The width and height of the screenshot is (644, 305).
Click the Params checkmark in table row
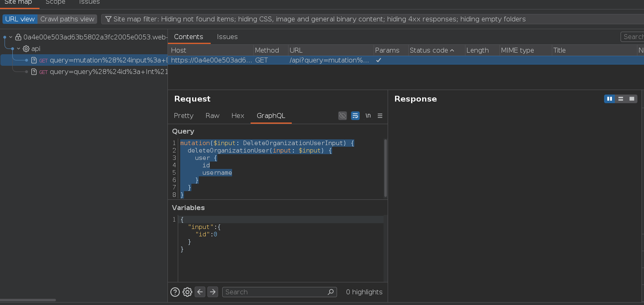tap(379, 60)
